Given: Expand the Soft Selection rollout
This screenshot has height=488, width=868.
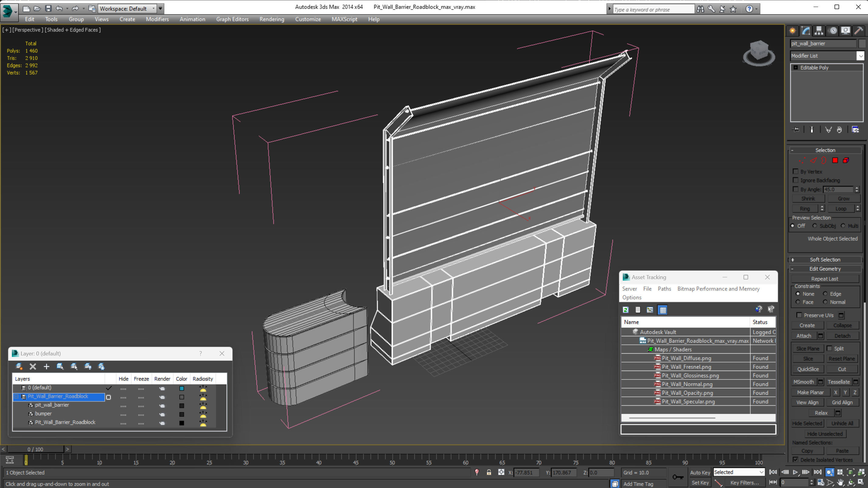Looking at the screenshot, I should pos(824,260).
